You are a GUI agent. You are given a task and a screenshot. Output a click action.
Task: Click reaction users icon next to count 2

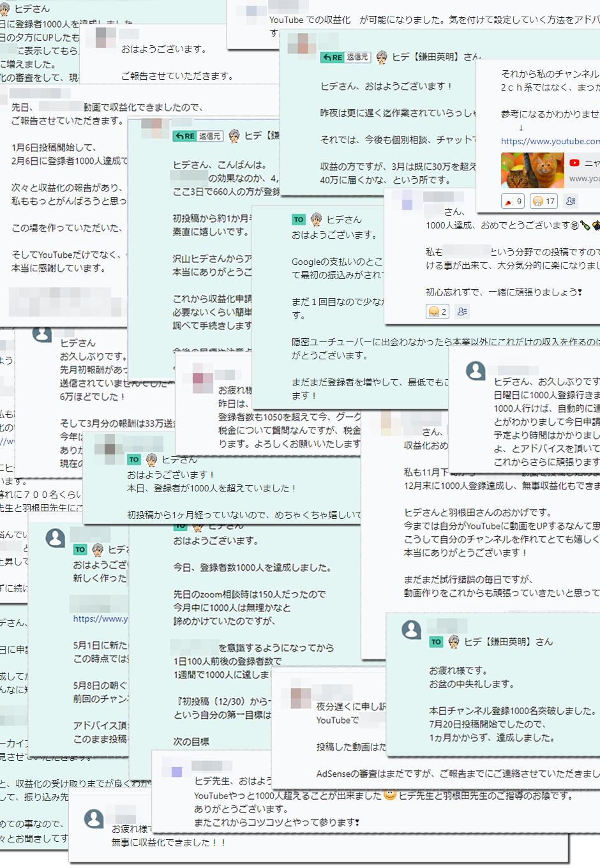[462, 311]
